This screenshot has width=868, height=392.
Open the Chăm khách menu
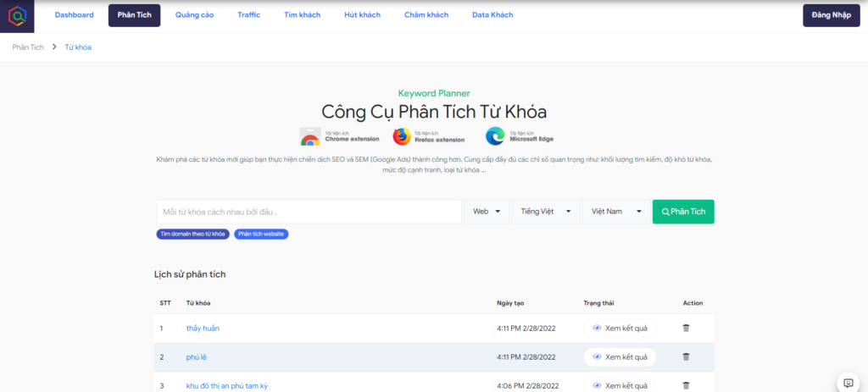pos(426,15)
